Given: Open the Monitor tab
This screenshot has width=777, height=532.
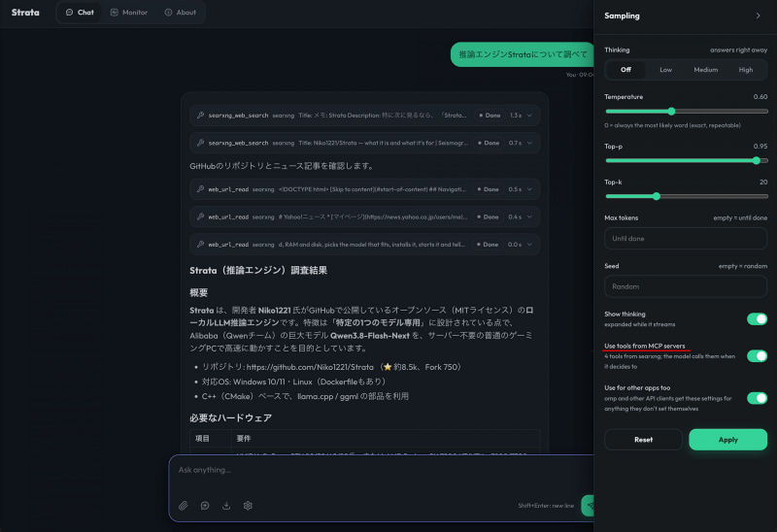Looking at the screenshot, I should [x=129, y=13].
